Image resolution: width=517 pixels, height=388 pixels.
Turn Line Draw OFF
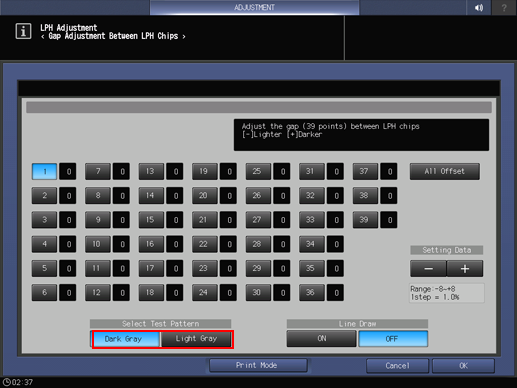pos(393,339)
